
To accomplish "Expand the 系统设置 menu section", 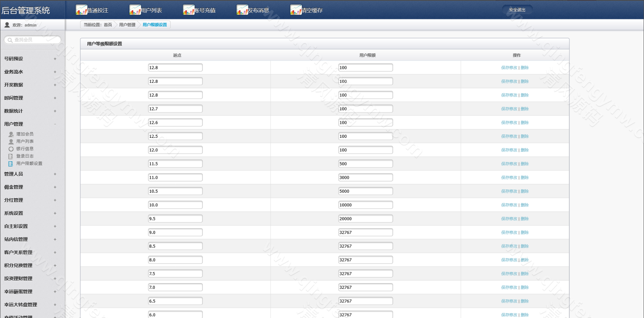I will (x=55, y=213).
